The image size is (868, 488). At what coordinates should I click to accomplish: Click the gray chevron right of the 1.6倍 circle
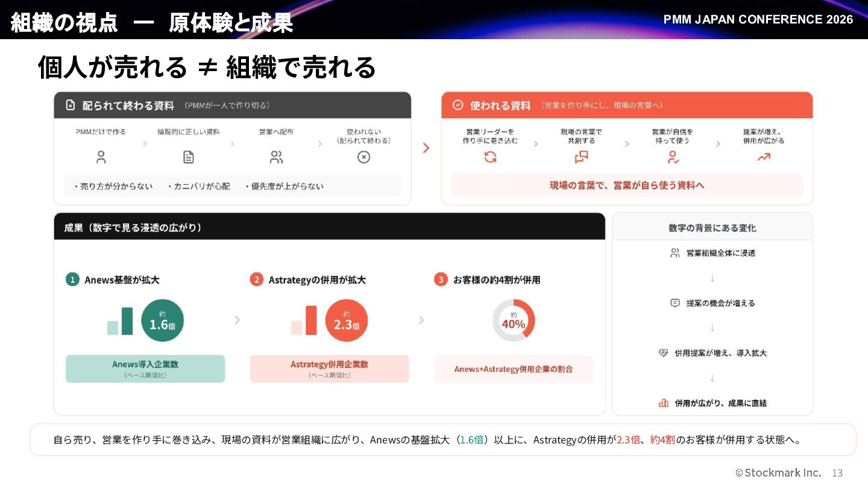(237, 320)
